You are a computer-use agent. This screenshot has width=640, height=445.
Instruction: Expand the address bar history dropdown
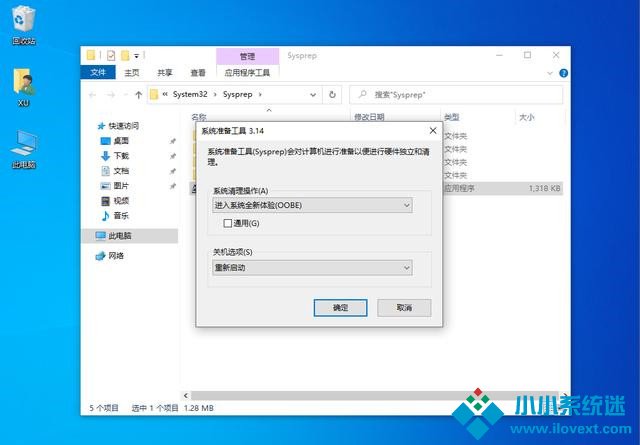click(x=313, y=95)
